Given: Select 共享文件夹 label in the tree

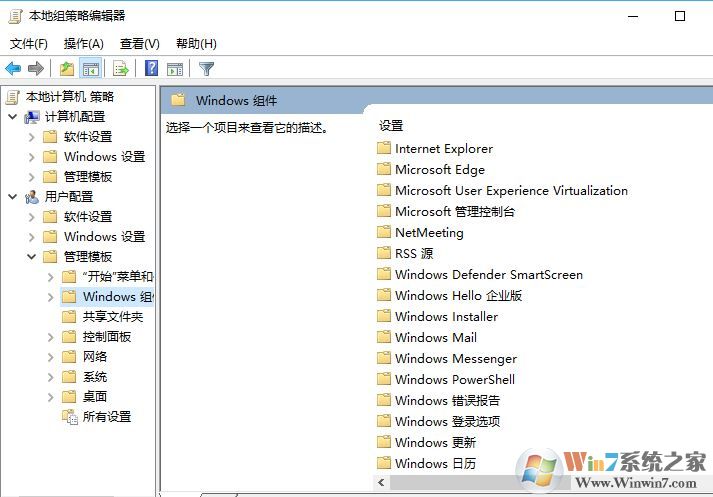Looking at the screenshot, I should (113, 316).
